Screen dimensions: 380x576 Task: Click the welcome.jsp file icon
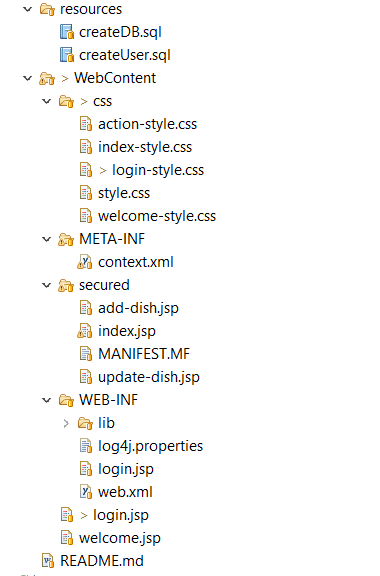67,538
